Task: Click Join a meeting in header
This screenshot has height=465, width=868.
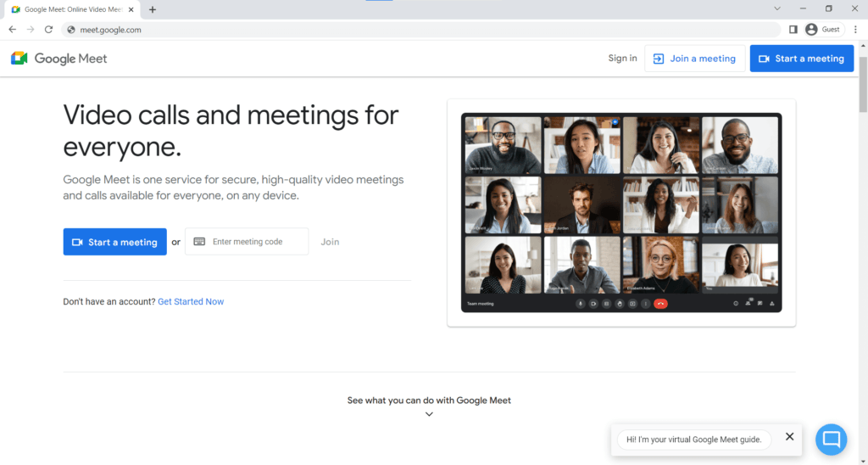Action: [x=694, y=59]
